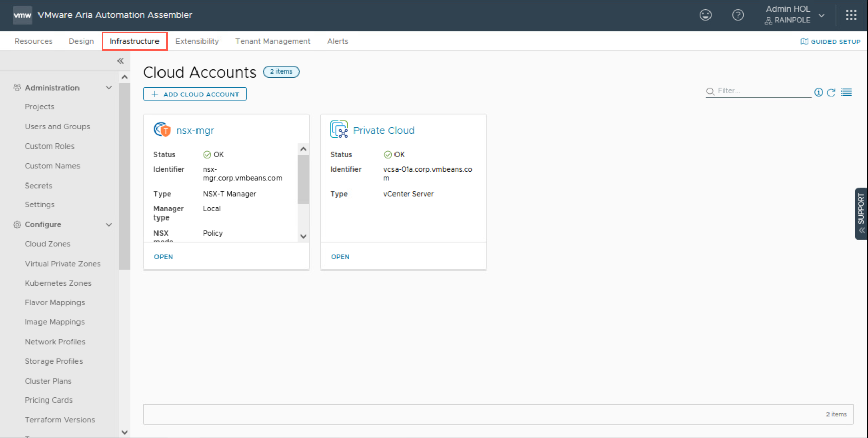Open the apps grid switcher icon
868x438 pixels.
pos(851,15)
